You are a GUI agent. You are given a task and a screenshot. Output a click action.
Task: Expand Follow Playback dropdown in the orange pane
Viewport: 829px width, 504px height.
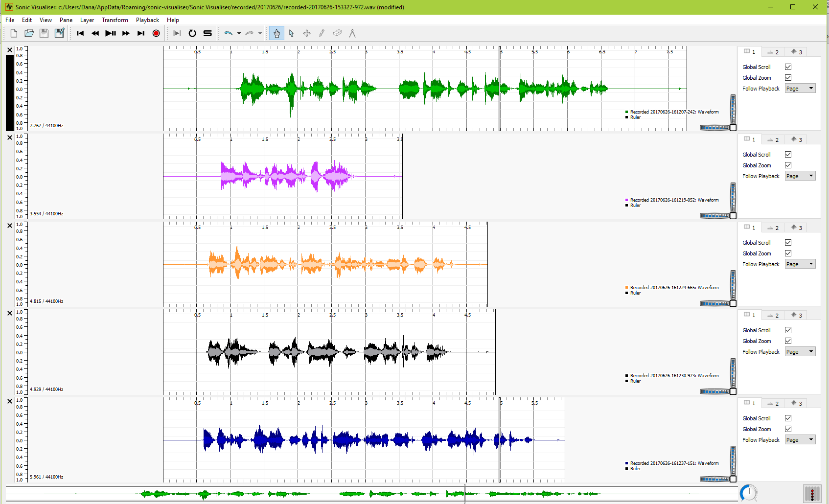click(x=800, y=264)
